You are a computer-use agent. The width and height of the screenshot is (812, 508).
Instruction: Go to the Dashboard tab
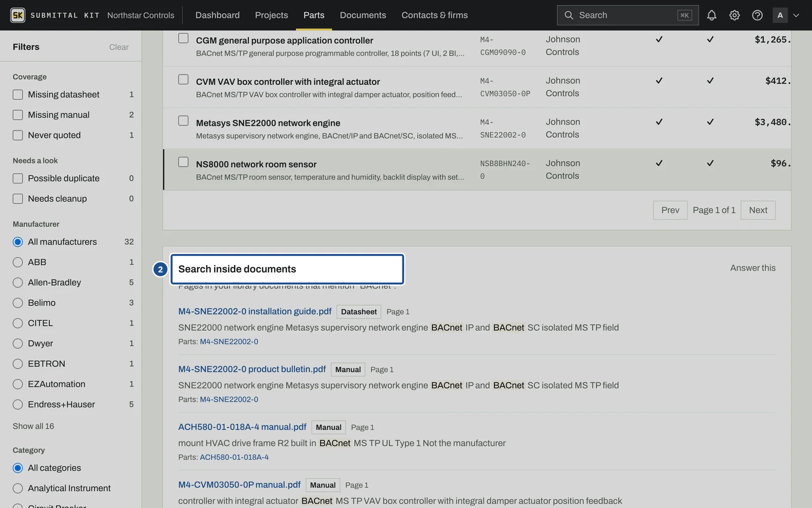pyautogui.click(x=217, y=15)
